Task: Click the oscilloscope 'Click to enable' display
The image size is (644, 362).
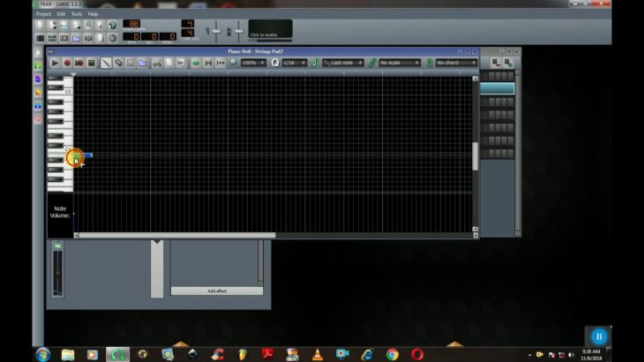Action: click(270, 29)
